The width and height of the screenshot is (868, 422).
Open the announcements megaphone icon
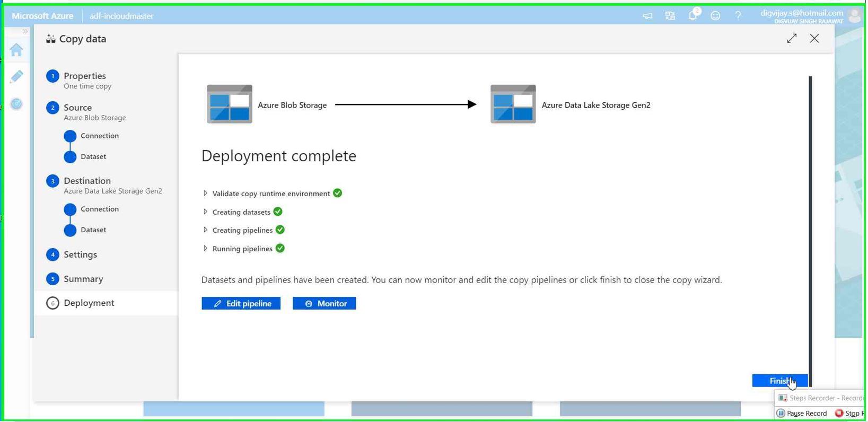click(647, 16)
